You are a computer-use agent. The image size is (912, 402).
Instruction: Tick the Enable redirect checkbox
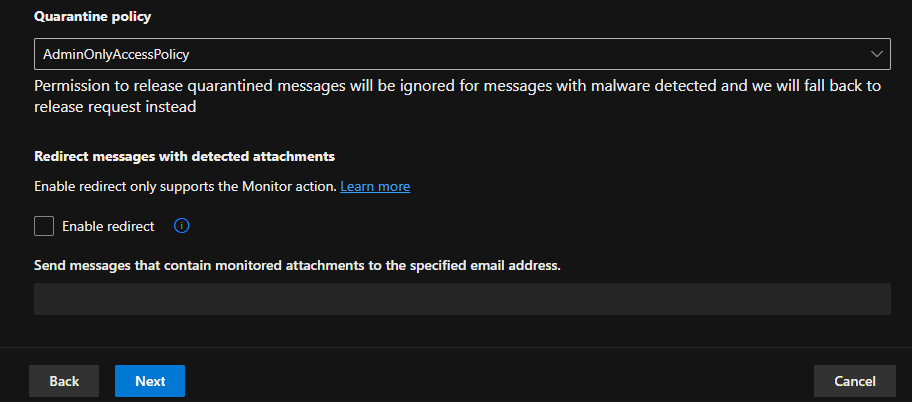(44, 226)
